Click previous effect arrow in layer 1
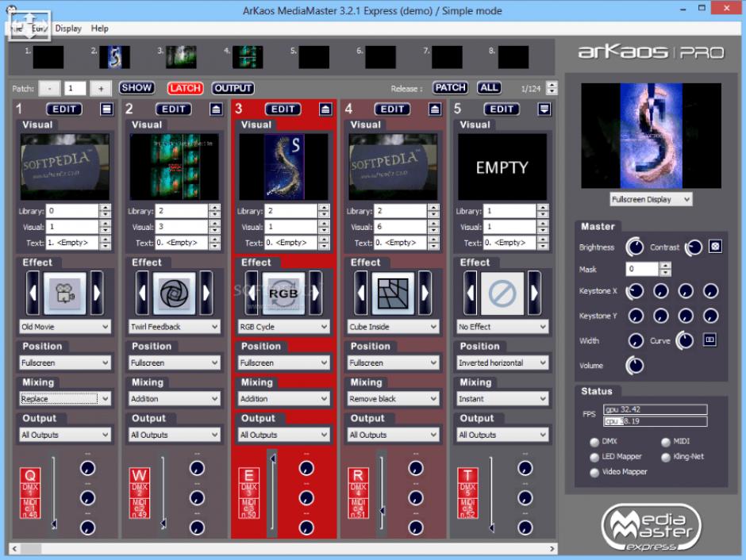This screenshot has height=560, width=746. tap(33, 293)
